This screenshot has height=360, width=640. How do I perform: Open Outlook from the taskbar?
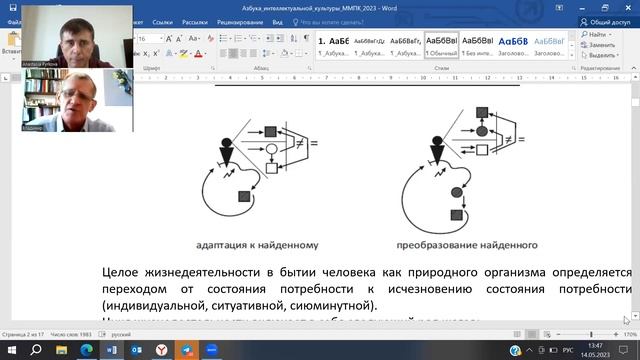(x=136, y=350)
